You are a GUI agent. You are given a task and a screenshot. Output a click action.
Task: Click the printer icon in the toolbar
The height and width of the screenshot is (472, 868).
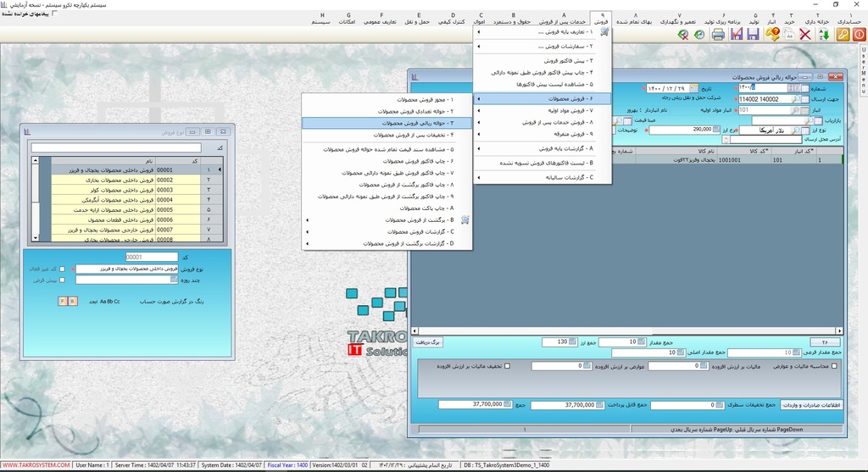pyautogui.click(x=718, y=35)
